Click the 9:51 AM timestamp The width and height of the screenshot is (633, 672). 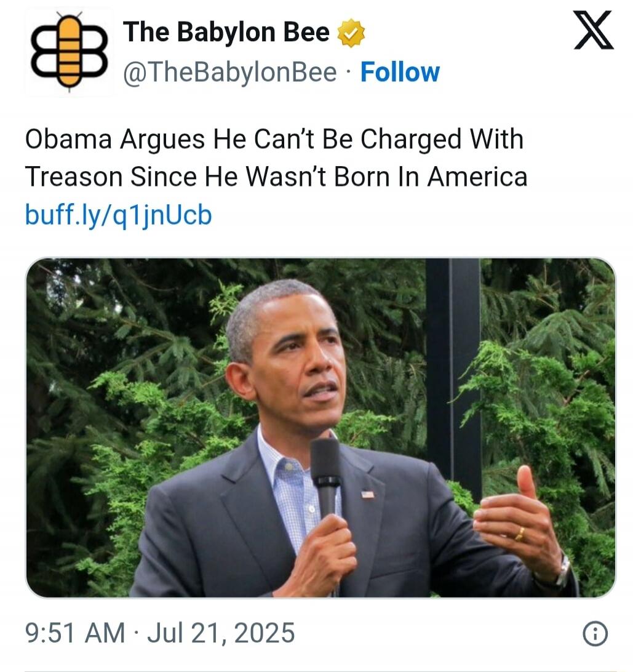(x=76, y=633)
